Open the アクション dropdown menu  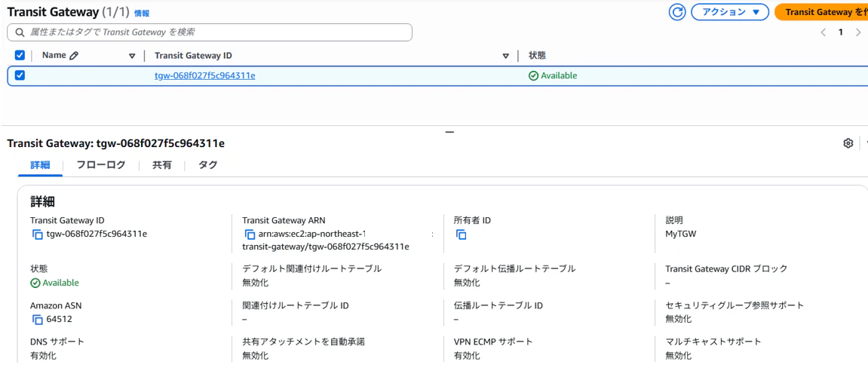click(729, 12)
